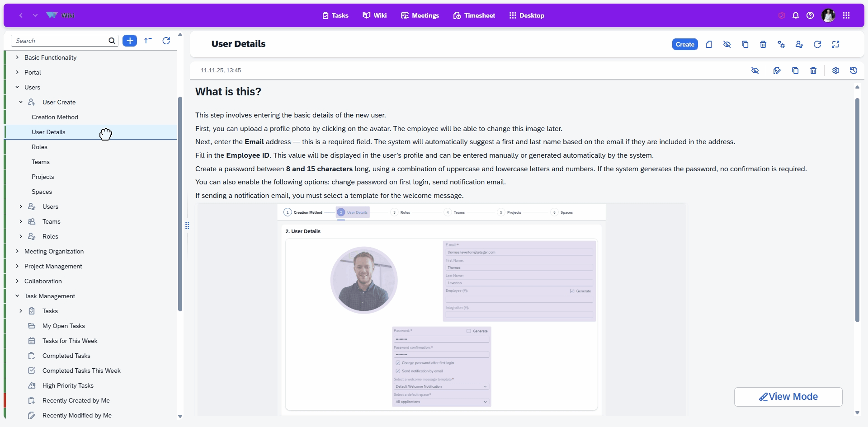Screen dimensions: 868x427
Task: Collapse the Task Management tree node
Action: click(17, 296)
